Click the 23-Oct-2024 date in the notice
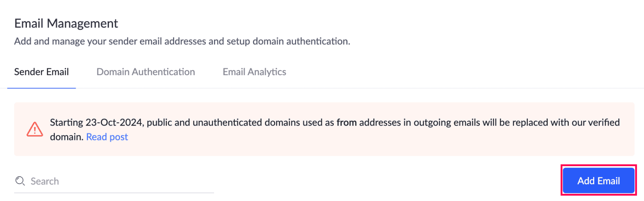This screenshot has height=201, width=644. click(x=114, y=122)
